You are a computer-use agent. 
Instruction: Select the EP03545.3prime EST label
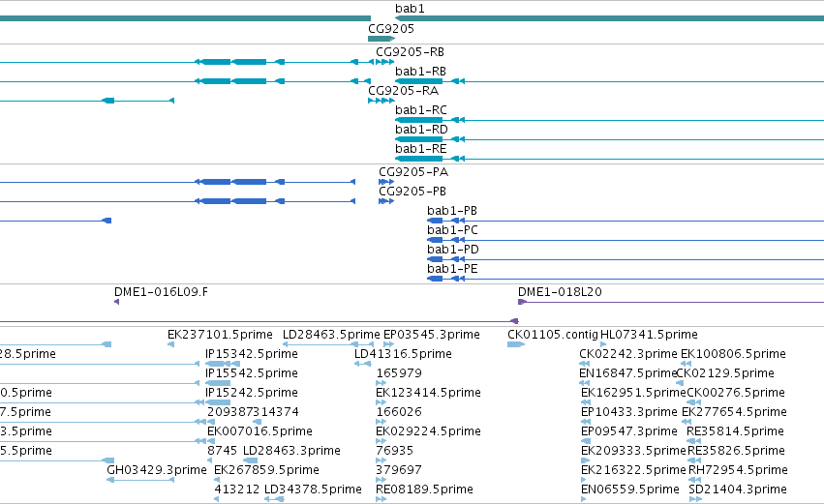click(432, 335)
